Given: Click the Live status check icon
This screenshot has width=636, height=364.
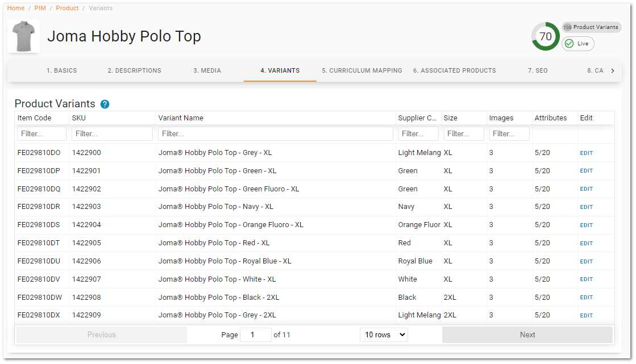Looking at the screenshot, I should coord(569,44).
